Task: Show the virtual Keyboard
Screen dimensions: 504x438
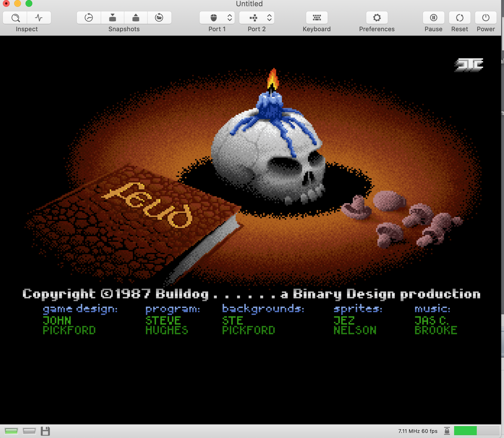Action: tap(317, 18)
